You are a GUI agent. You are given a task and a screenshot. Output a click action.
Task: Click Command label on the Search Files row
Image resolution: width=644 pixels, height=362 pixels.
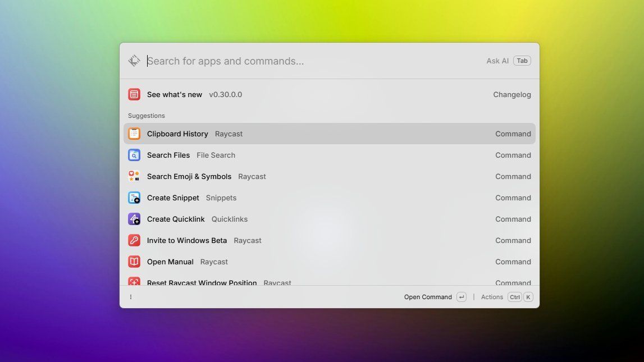coord(513,155)
